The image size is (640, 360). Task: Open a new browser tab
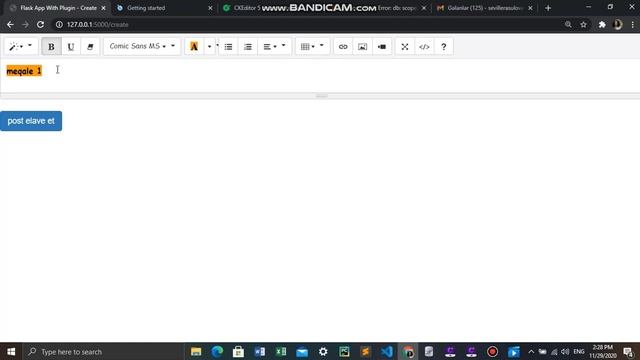point(548,8)
